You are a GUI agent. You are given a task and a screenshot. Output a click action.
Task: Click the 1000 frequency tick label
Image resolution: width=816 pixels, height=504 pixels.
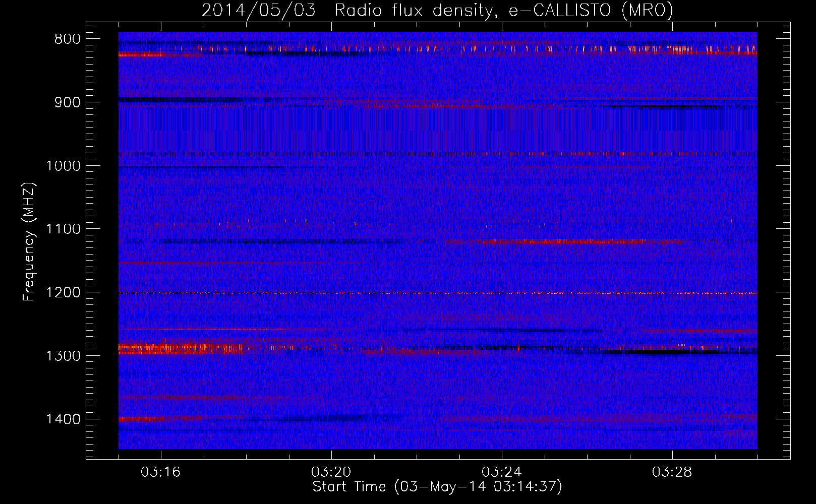63,166
